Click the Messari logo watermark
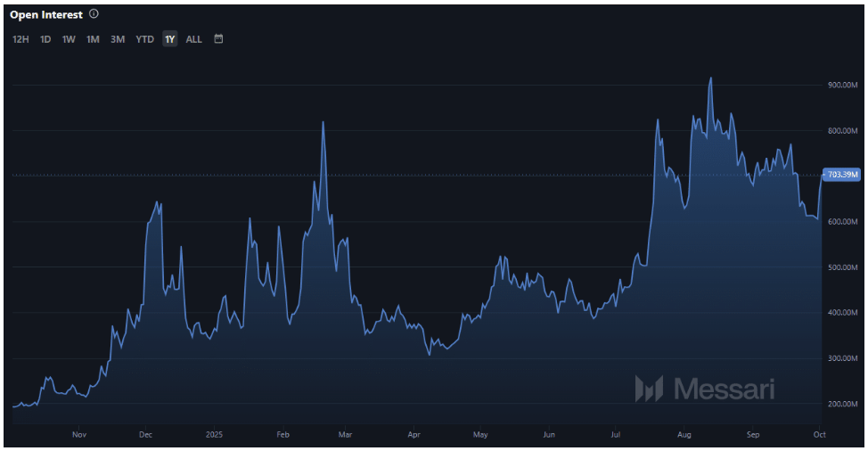This screenshot has height=451, width=868. 704,389
